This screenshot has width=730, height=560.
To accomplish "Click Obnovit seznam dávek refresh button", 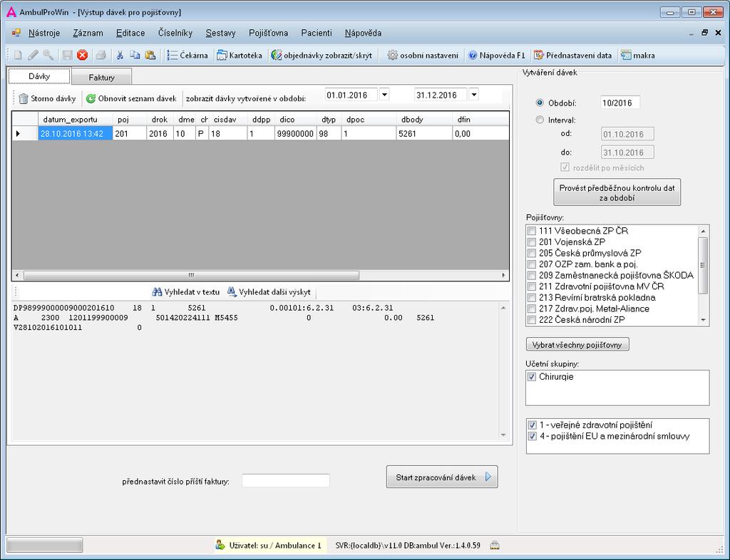I will tap(131, 98).
